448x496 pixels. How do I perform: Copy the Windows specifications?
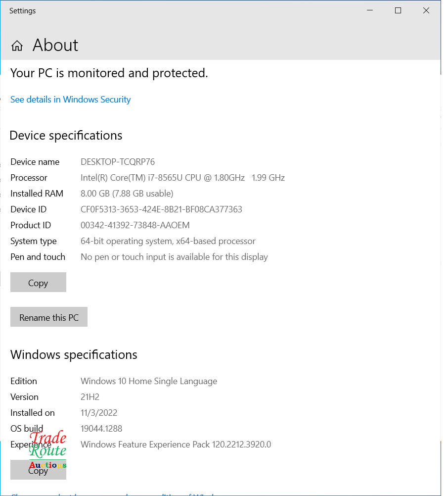point(38,470)
